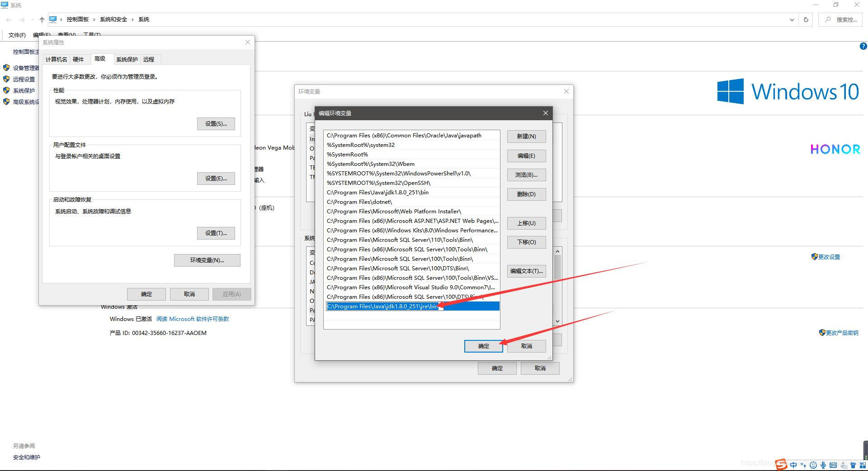Open performance 设置(S)... button
The image size is (868, 471).
click(216, 123)
